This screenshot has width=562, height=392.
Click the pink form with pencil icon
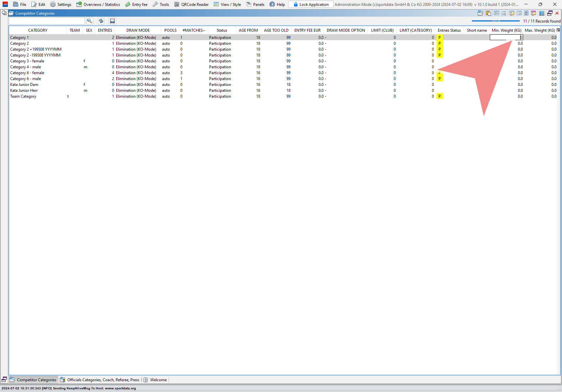pos(533,13)
